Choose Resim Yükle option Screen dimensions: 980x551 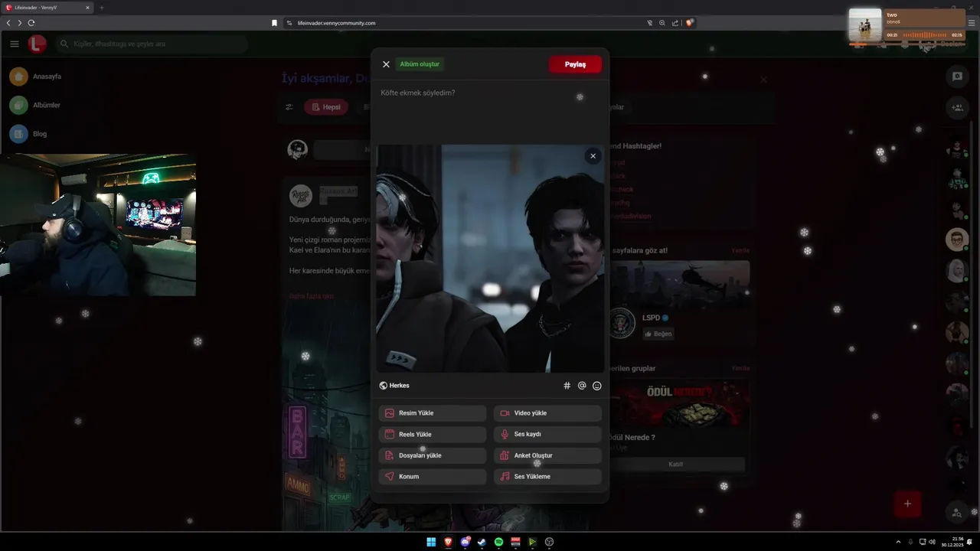pos(433,413)
